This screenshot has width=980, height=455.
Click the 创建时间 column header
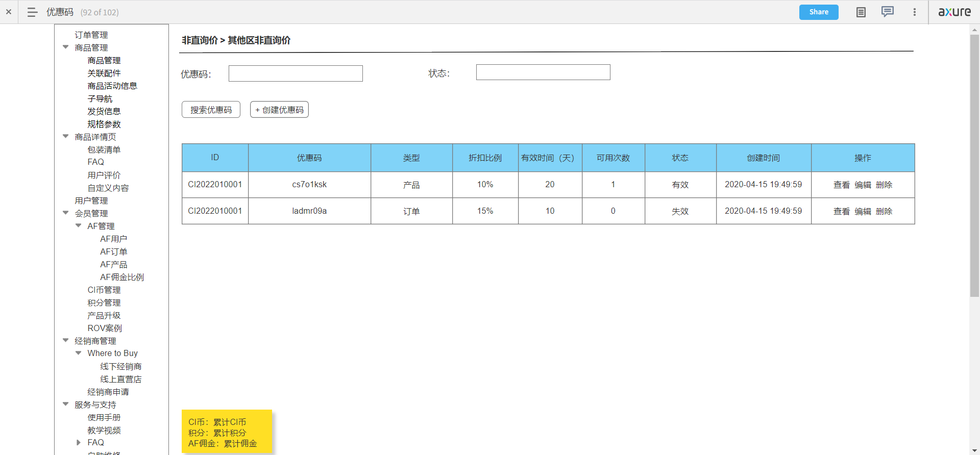(x=764, y=158)
